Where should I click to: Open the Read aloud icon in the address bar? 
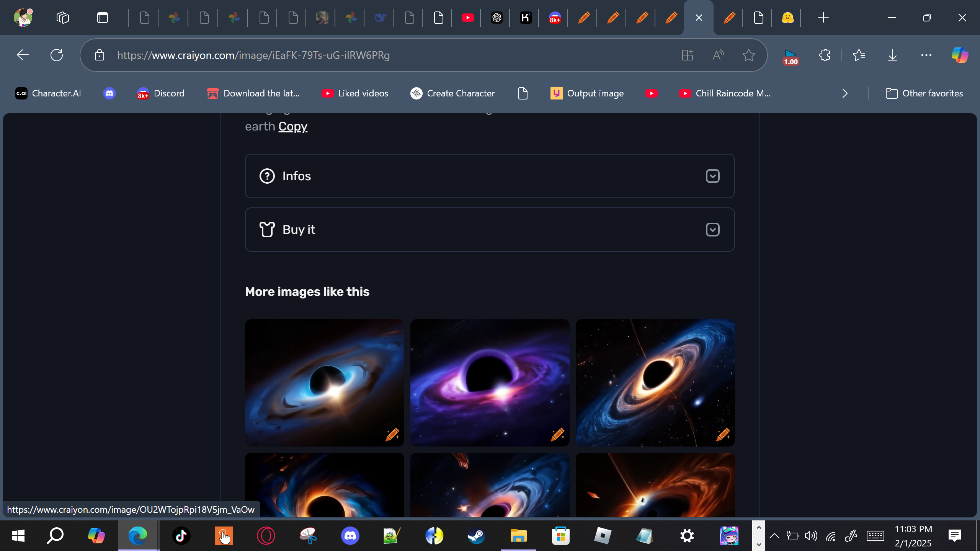pyautogui.click(x=718, y=55)
